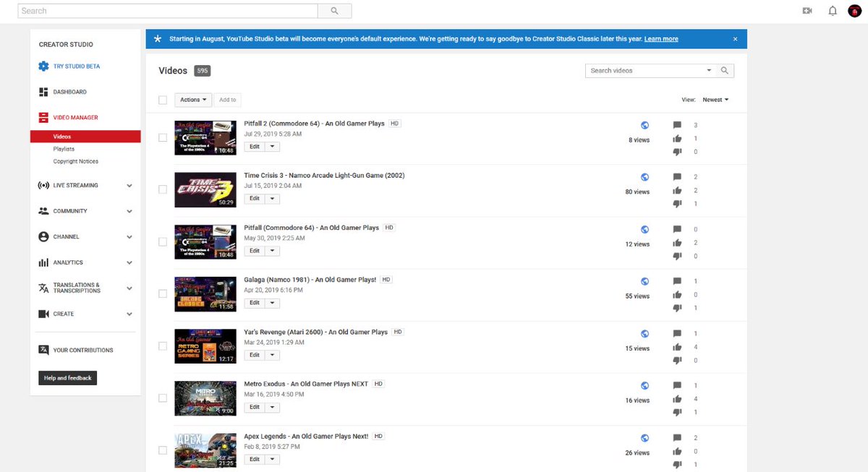Click the Live Streaming broadcast icon
868x472 pixels.
point(43,186)
